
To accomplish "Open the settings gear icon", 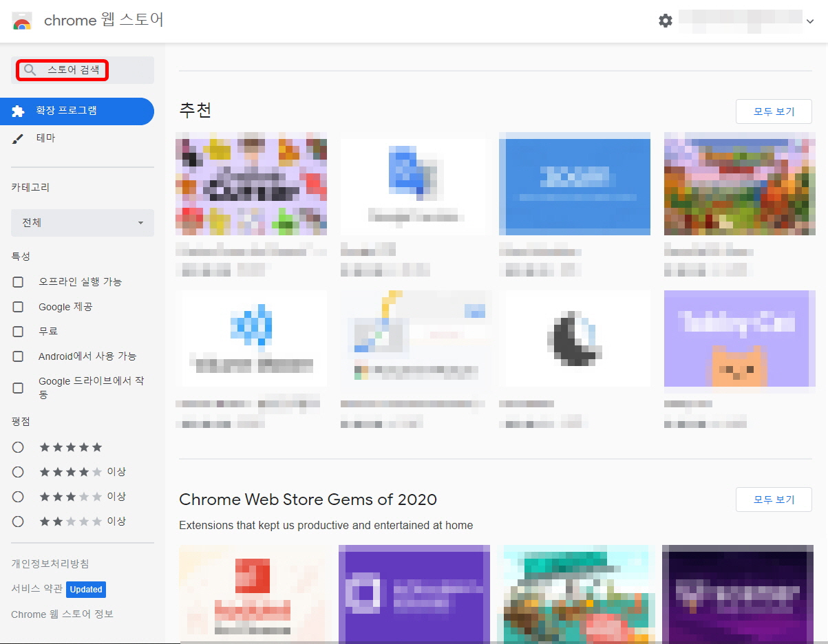I will click(665, 21).
